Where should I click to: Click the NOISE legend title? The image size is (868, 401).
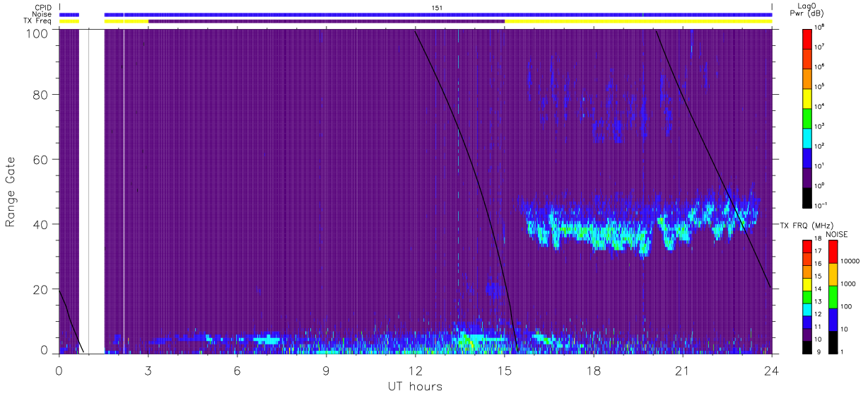click(838, 233)
